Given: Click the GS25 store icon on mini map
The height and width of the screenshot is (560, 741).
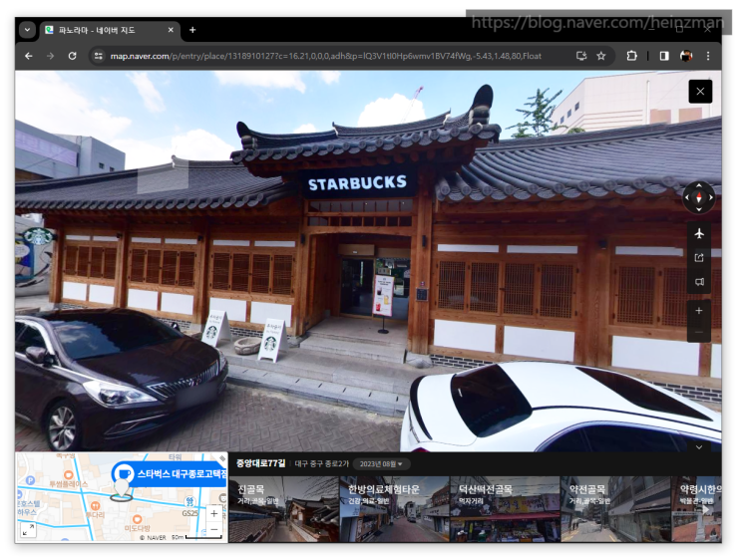Looking at the screenshot, I should coord(189,503).
